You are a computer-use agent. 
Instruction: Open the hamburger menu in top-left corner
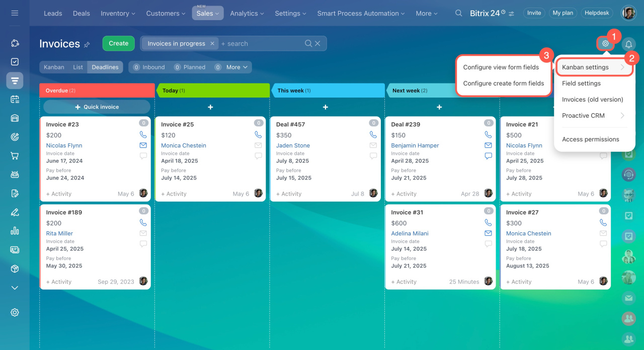point(15,13)
